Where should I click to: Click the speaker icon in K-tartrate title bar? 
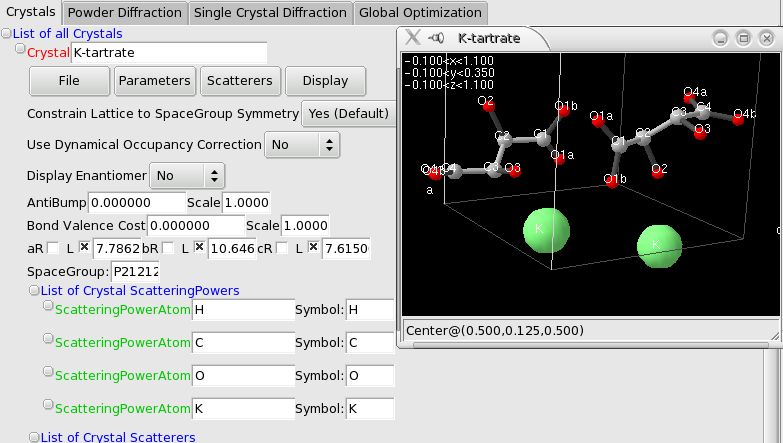(436, 38)
